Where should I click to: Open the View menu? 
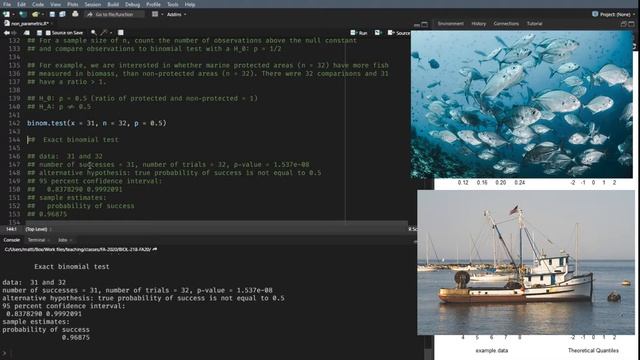[x=56, y=4]
